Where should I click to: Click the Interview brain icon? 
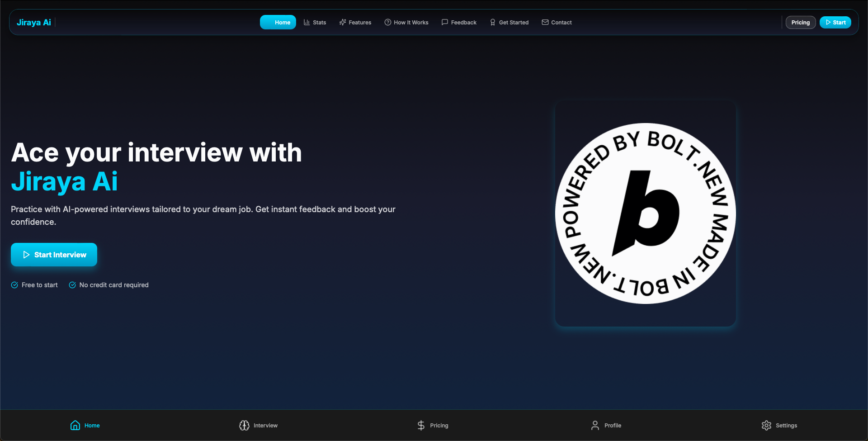click(244, 425)
